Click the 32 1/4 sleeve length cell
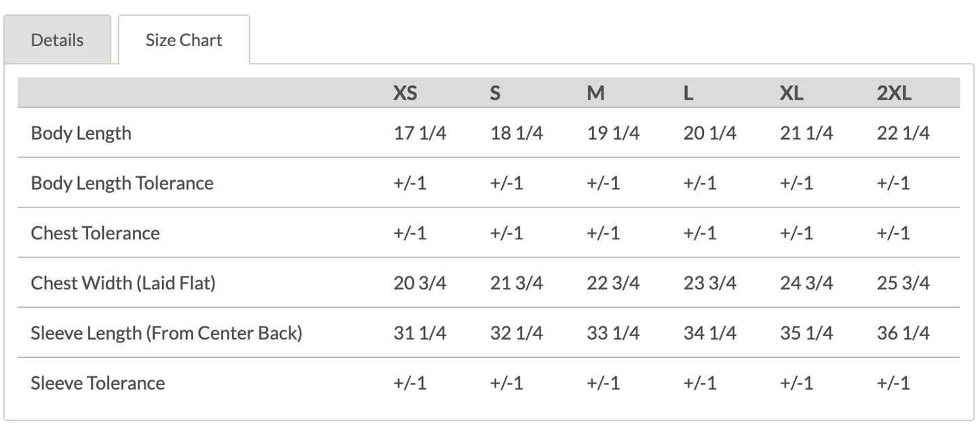Screen dimensions: 980x429 point(516,333)
